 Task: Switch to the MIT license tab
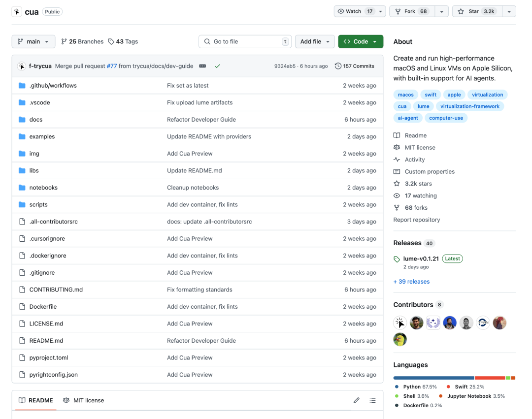83,400
